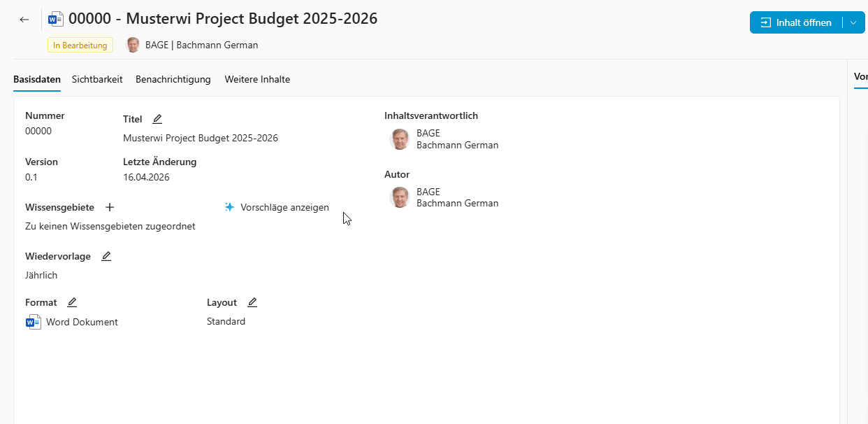
Task: Edit the Titel using the pencil icon
Action: pyautogui.click(x=157, y=119)
